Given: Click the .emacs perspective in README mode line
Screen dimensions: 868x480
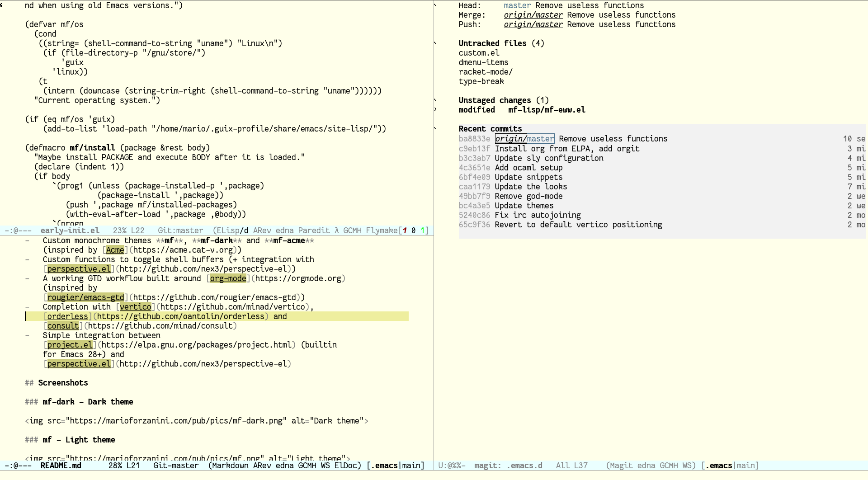Looking at the screenshot, I should (x=384, y=466).
